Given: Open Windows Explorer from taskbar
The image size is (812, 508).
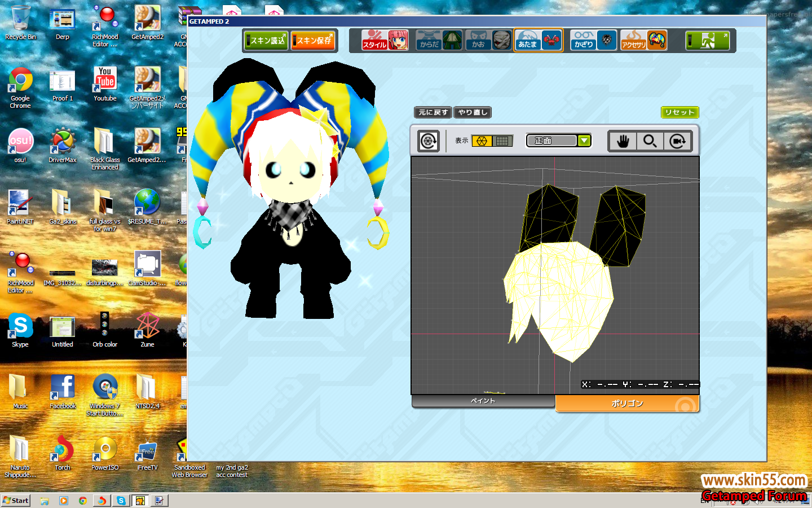Looking at the screenshot, I should click(45, 501).
